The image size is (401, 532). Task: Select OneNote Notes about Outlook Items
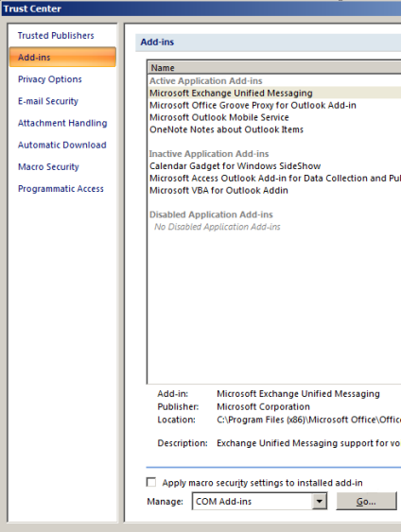[x=275, y=129]
